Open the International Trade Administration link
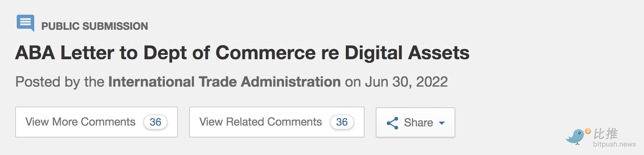644x155 pixels. coord(224,82)
